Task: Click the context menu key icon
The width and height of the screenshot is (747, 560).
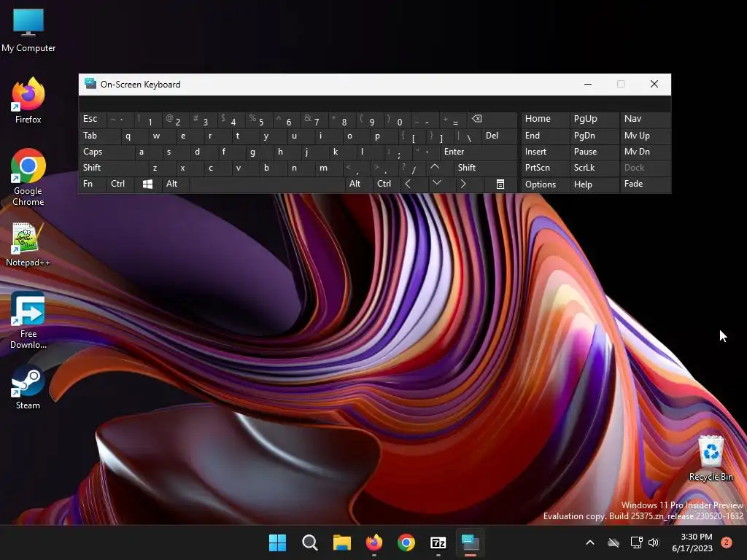Action: (x=500, y=184)
